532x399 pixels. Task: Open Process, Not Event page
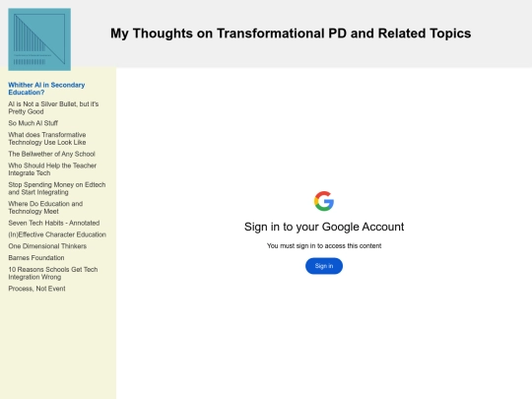(x=36, y=289)
